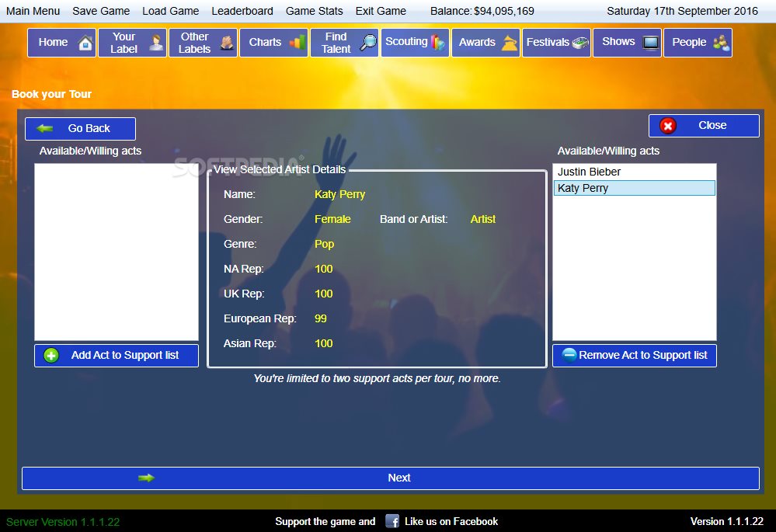Click the green right arrow on Next bar

pyautogui.click(x=147, y=478)
